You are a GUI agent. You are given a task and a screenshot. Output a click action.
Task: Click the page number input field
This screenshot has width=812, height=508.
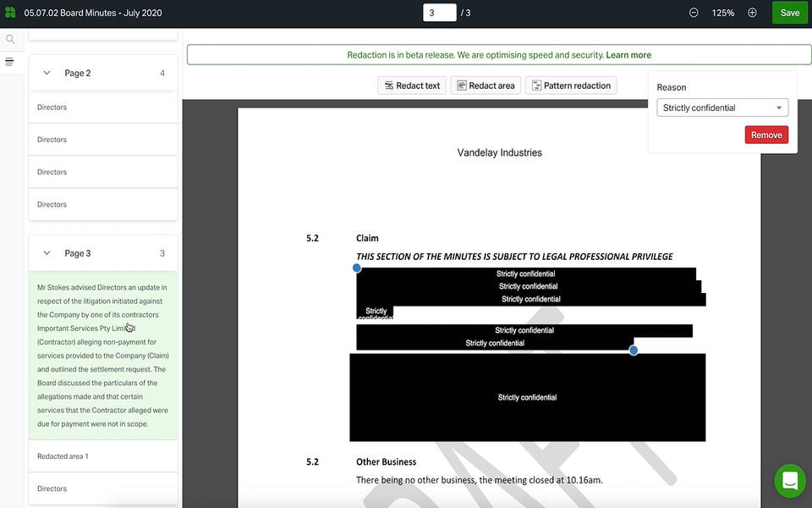tap(439, 13)
